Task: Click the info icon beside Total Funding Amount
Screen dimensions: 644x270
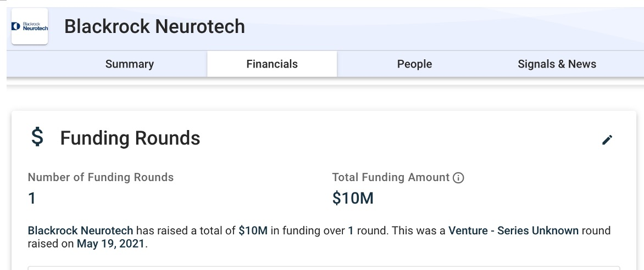Action: (x=458, y=178)
